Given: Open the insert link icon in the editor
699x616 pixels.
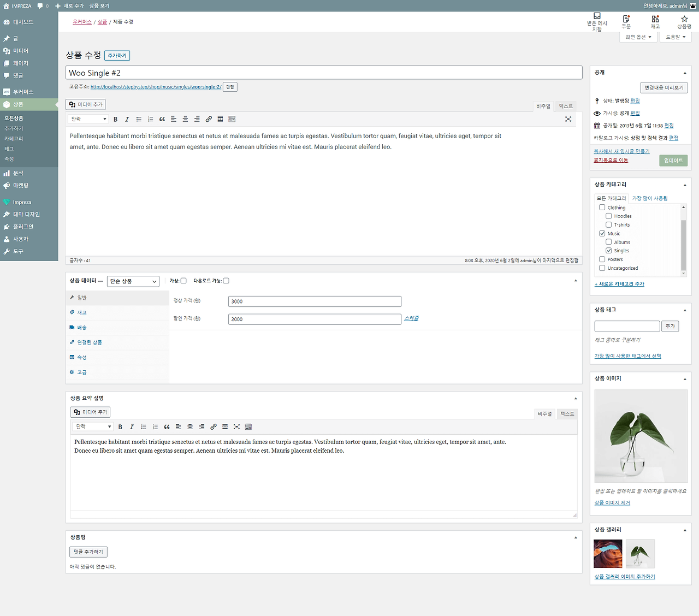Looking at the screenshot, I should tap(209, 119).
